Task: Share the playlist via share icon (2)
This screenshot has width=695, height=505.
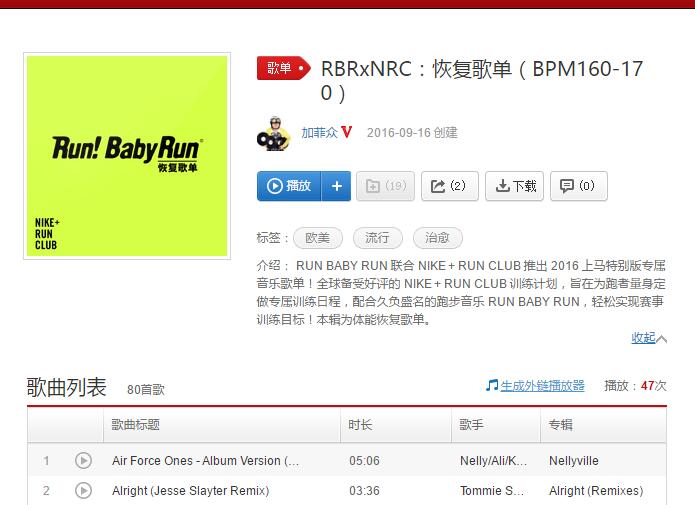Action: [449, 186]
